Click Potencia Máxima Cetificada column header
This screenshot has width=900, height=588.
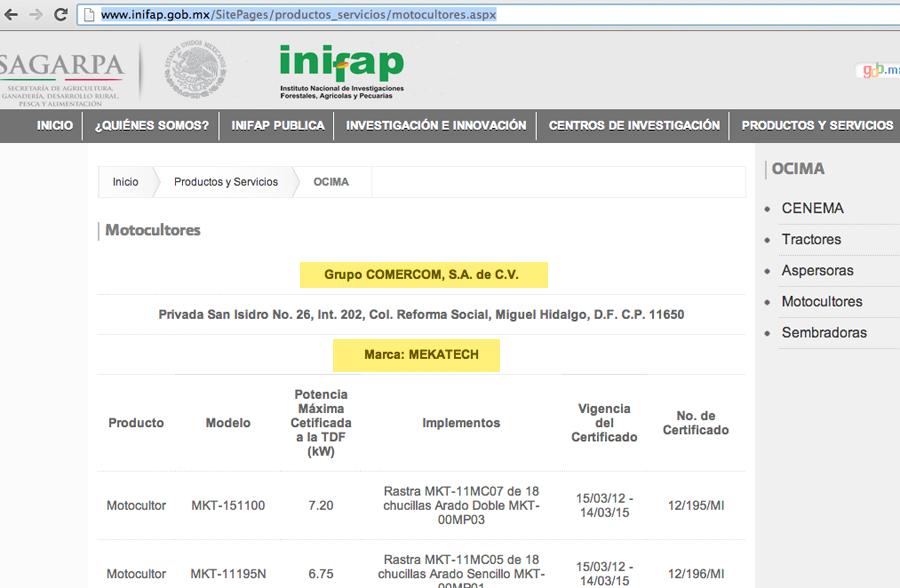321,423
